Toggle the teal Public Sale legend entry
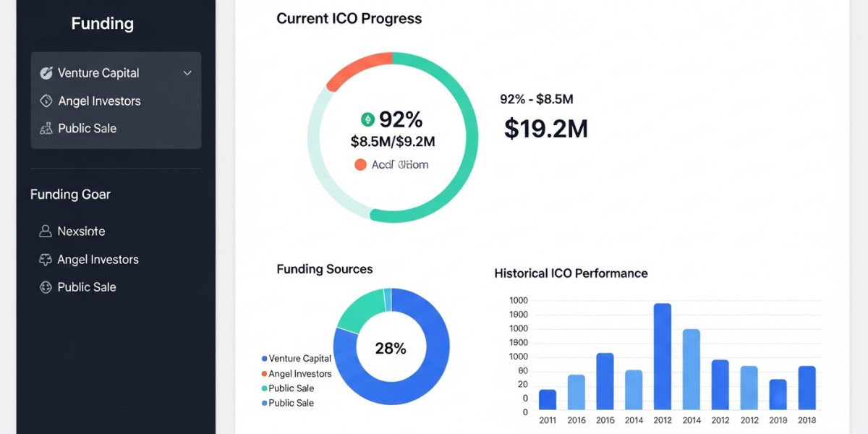The width and height of the screenshot is (868, 434). (x=292, y=388)
